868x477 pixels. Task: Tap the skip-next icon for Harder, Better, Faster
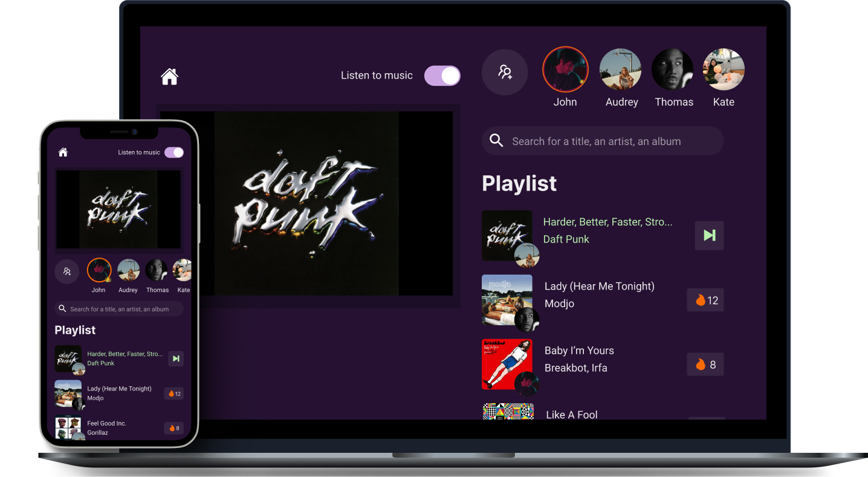175,359
